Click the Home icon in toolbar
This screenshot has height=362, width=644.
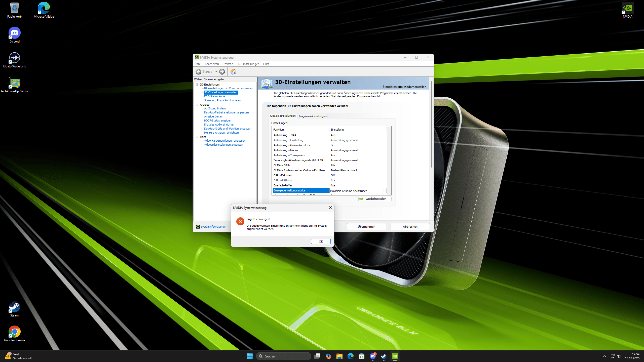point(233,72)
